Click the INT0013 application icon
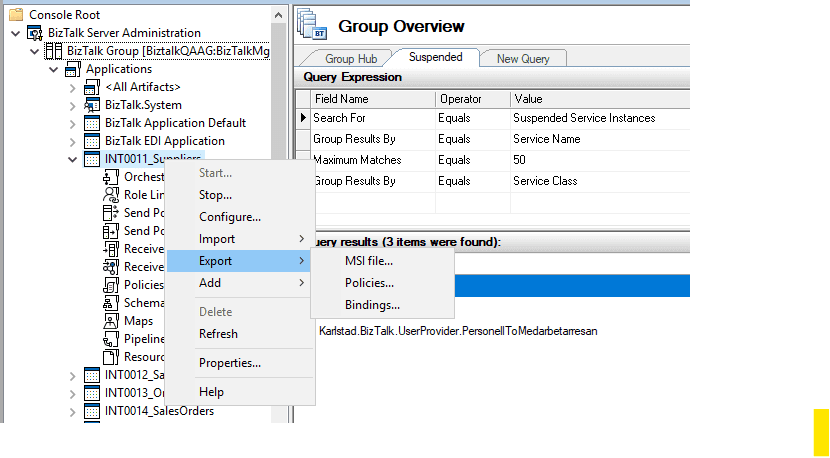 click(x=92, y=393)
